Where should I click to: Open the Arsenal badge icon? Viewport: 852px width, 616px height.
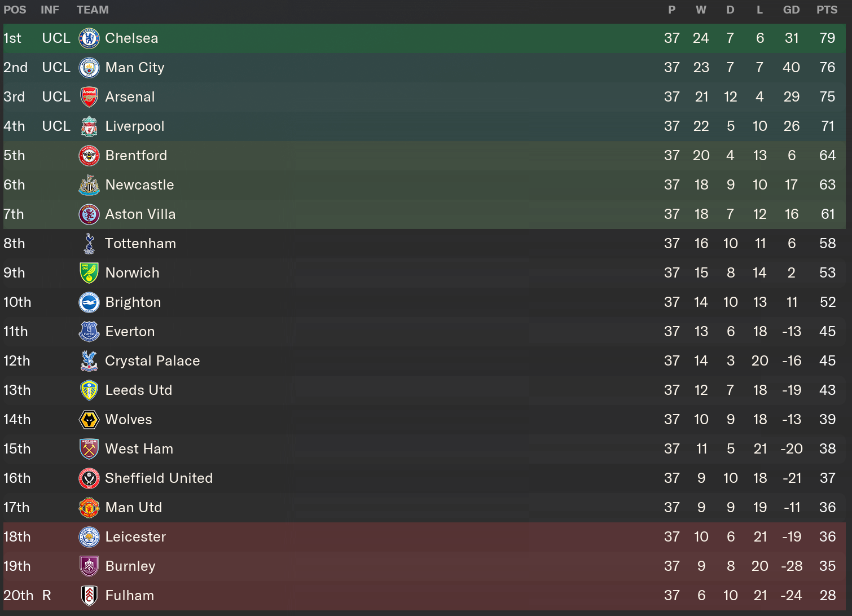click(x=89, y=97)
